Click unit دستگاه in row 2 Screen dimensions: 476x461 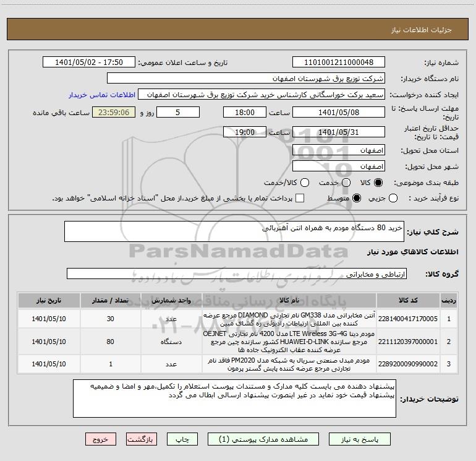(x=171, y=342)
